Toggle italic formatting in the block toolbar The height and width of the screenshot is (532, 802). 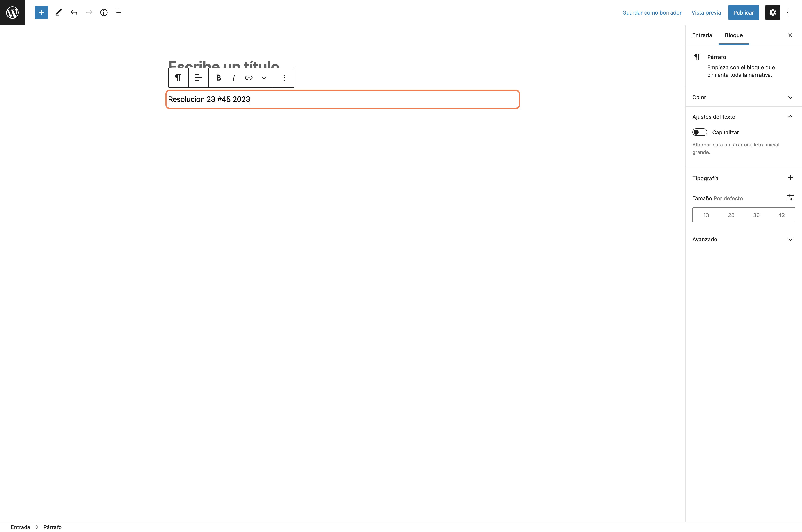(234, 78)
